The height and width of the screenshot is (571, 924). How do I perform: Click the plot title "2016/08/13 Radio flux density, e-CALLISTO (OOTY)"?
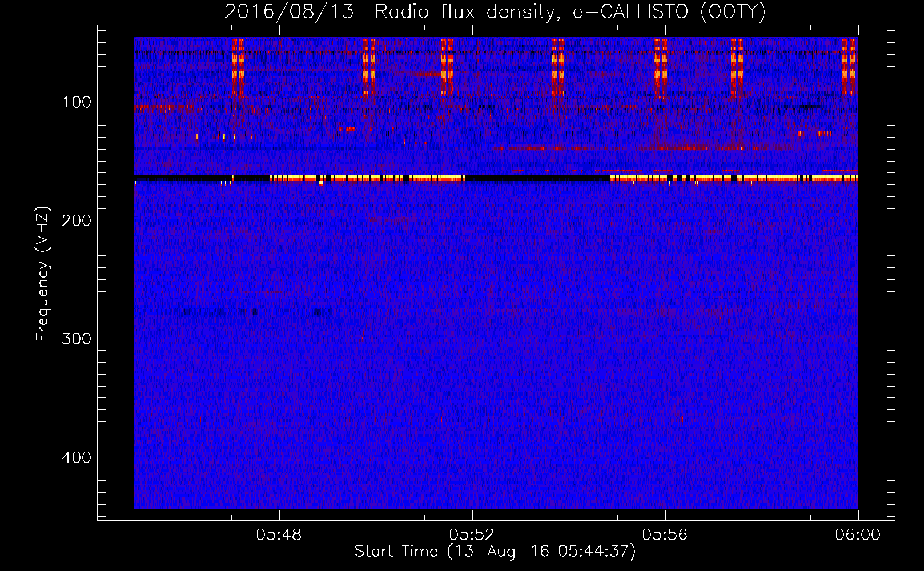tap(495, 12)
